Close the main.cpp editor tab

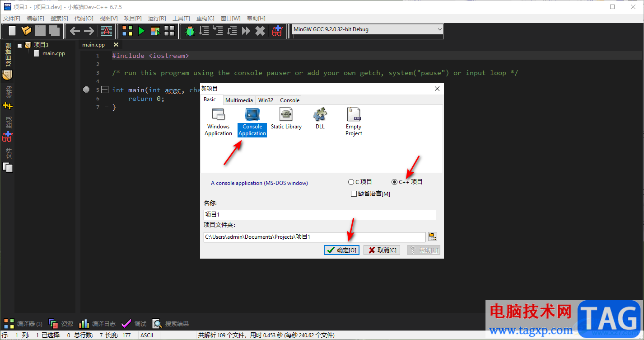pyautogui.click(x=116, y=44)
